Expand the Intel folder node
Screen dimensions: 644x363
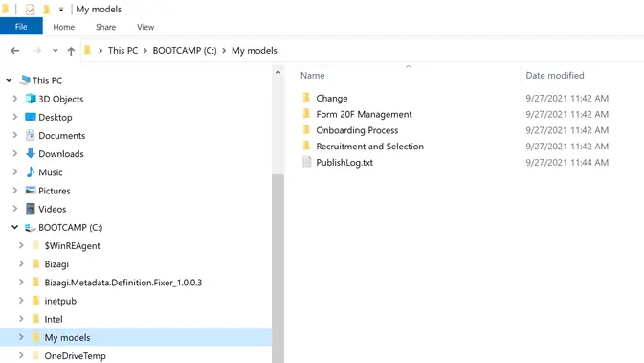(21, 319)
